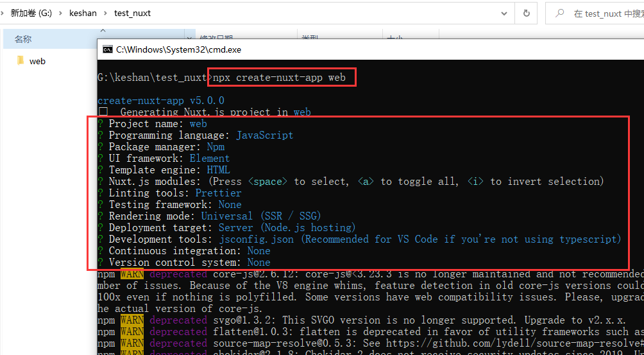The width and height of the screenshot is (644, 355).
Task: Refresh the test_nuxt folder in Explorer
Action: 526,13
